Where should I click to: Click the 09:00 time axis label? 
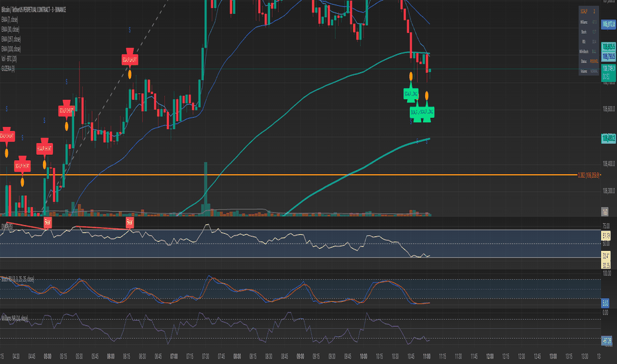[x=301, y=357]
